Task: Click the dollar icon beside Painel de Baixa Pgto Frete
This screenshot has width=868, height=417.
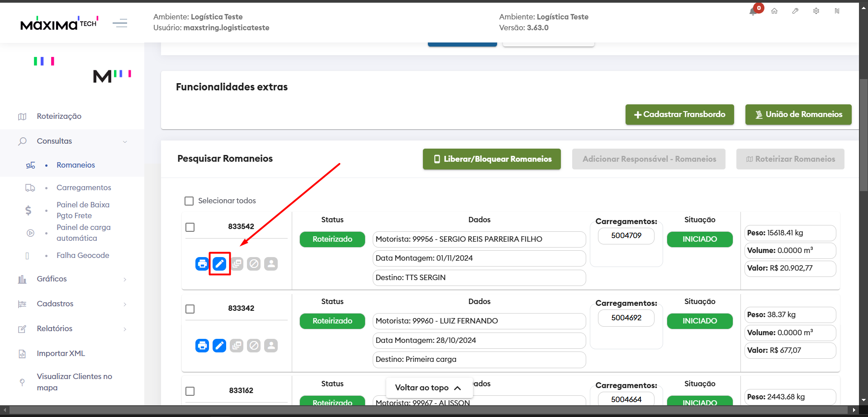Action: (x=28, y=210)
